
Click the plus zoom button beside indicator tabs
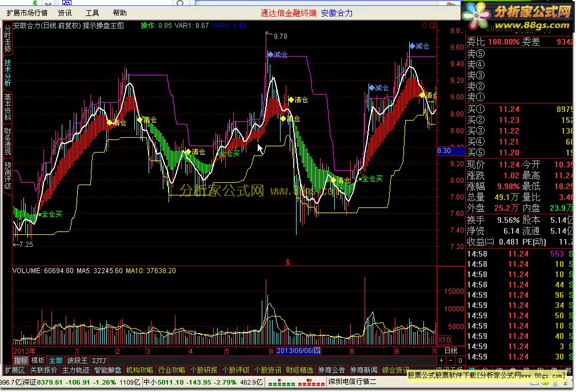coord(442,361)
